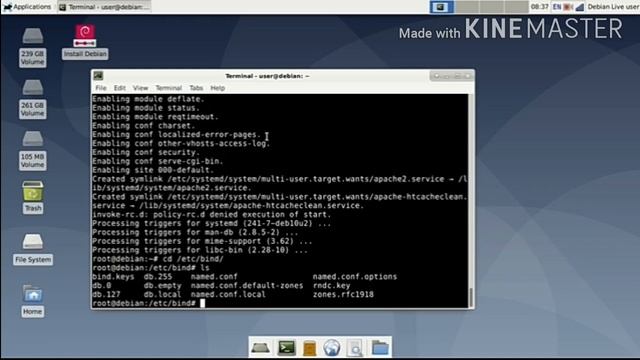Launch the Web Browser globe in the dock

[331, 348]
